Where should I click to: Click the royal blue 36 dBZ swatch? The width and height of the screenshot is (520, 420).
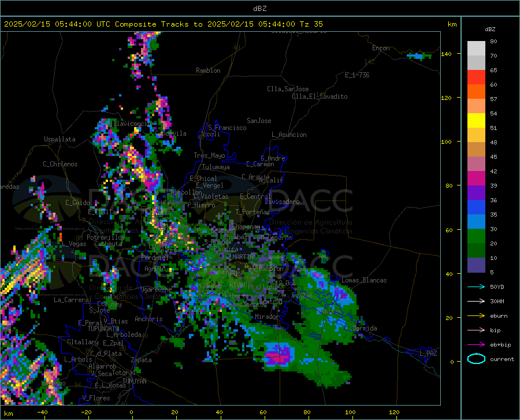click(476, 207)
